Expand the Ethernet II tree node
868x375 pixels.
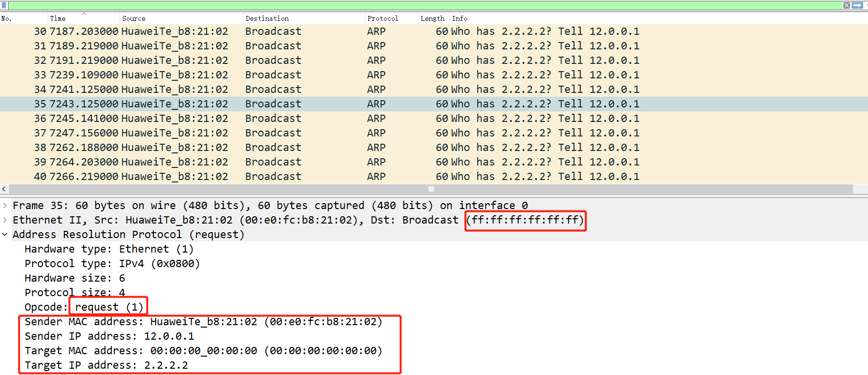point(5,220)
